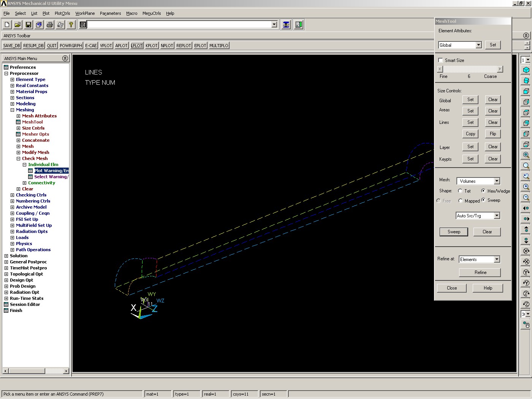Collapse the ANSYS Main Menu panel
The image size is (532, 399).
(65, 58)
